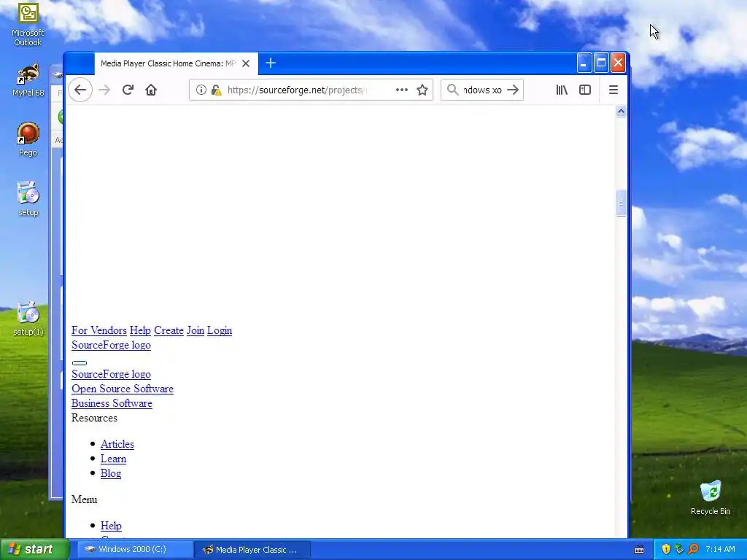Click the forward navigation arrow

104,90
